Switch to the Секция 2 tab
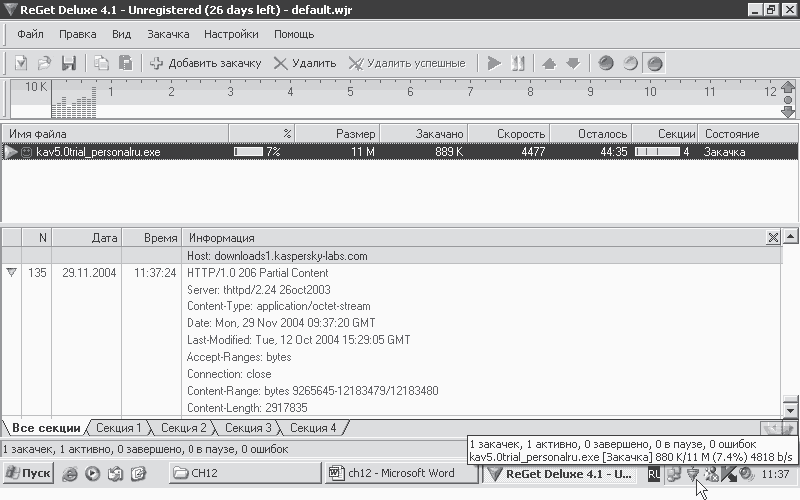The image size is (800, 500). (x=183, y=428)
